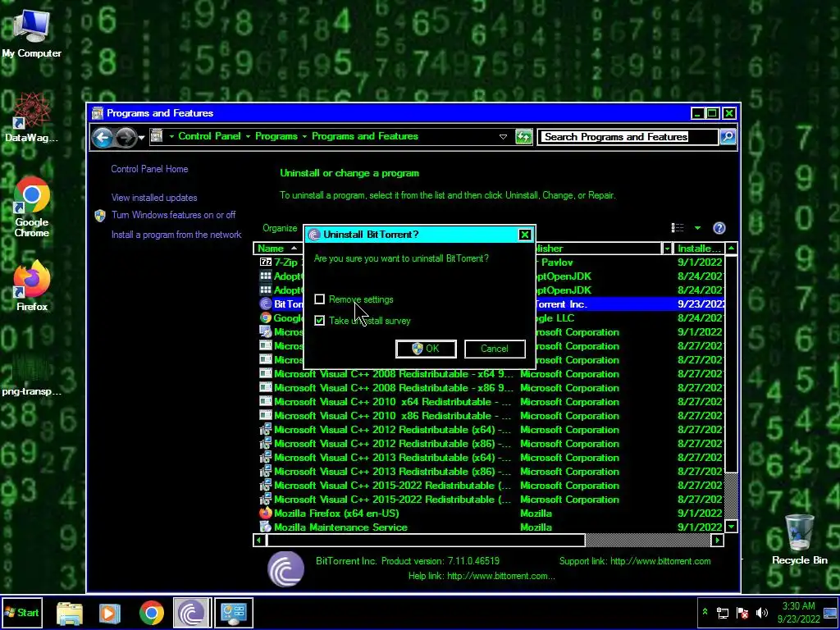This screenshot has width=840, height=630.
Task: Close the Uninstall BitTorrent dialog
Action: (x=524, y=235)
